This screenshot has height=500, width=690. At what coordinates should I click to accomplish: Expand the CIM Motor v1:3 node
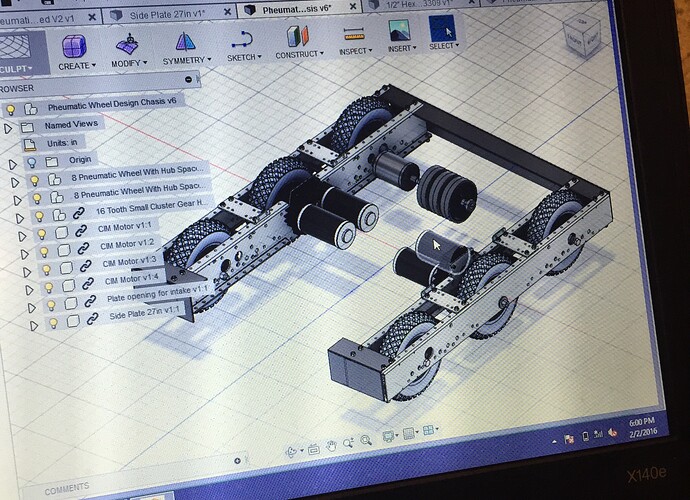click(x=27, y=272)
